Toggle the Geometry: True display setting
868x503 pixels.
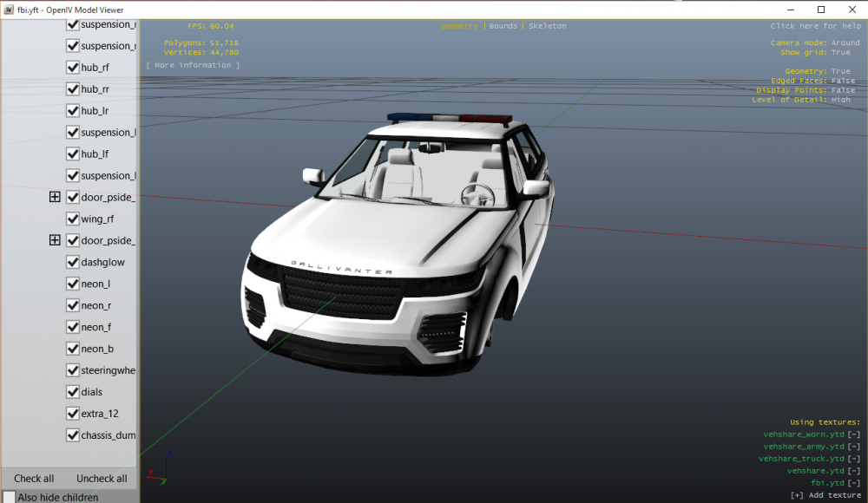click(817, 71)
